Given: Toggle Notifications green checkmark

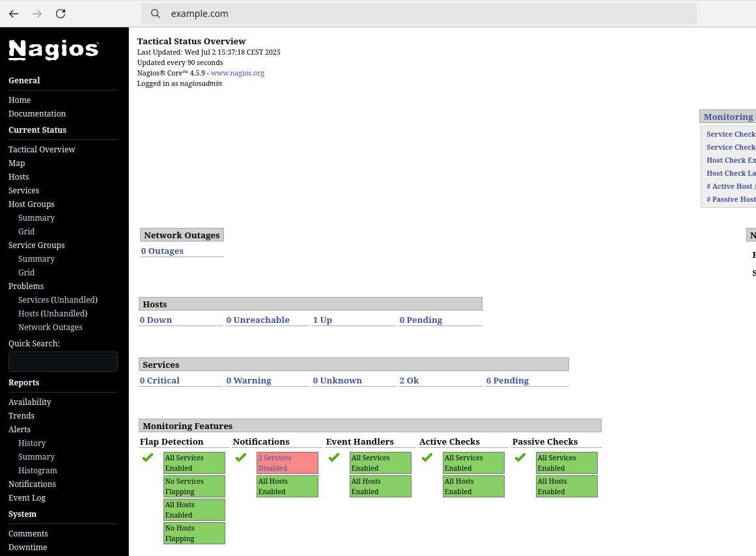Looking at the screenshot, I should click(x=240, y=457).
